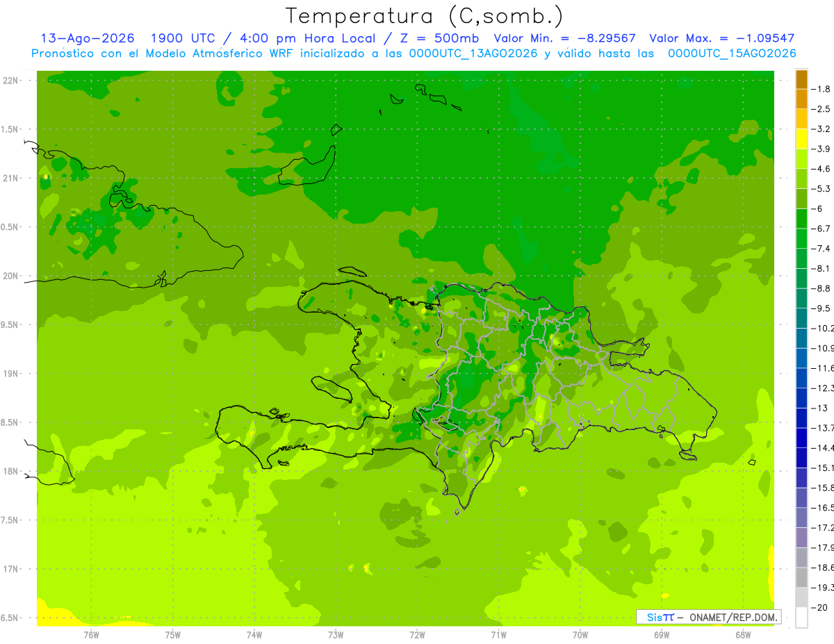Click the '-2.5' colorbar label
The height and width of the screenshot is (644, 834).
point(821,108)
